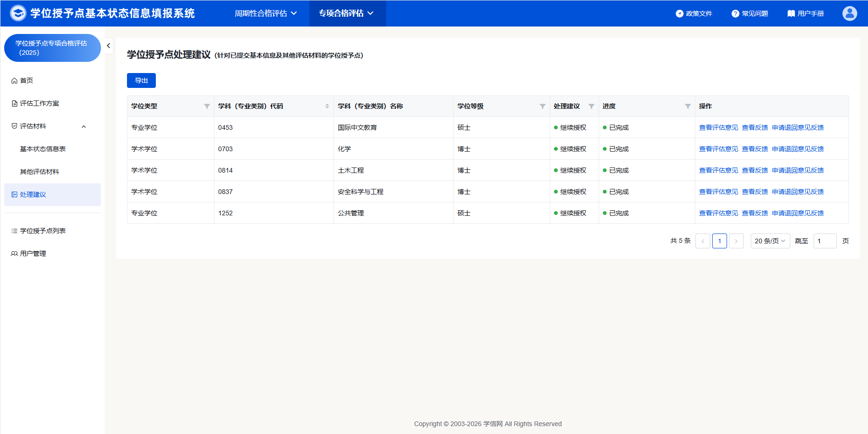The height and width of the screenshot is (434, 868).
Task: Click the 导出 export button
Action: (x=141, y=80)
